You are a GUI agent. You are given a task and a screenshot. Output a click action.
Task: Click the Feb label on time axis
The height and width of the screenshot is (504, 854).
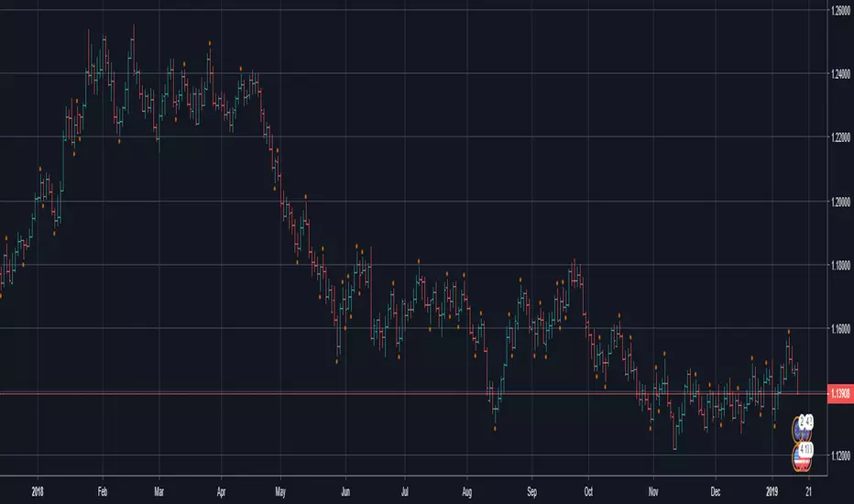(x=103, y=491)
